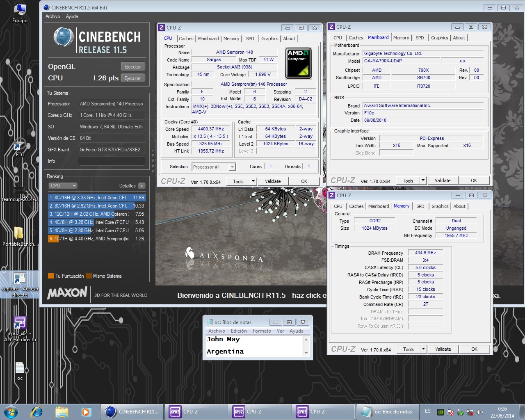The width and height of the screenshot is (525, 420).
Task: Click Validate in the Memory window
Action: 443,349
